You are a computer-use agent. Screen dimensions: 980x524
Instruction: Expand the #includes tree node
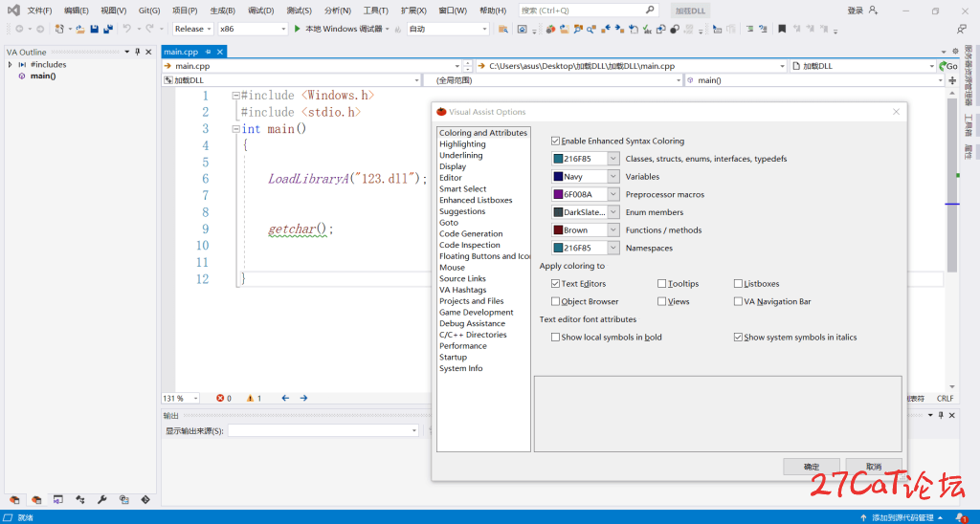11,65
